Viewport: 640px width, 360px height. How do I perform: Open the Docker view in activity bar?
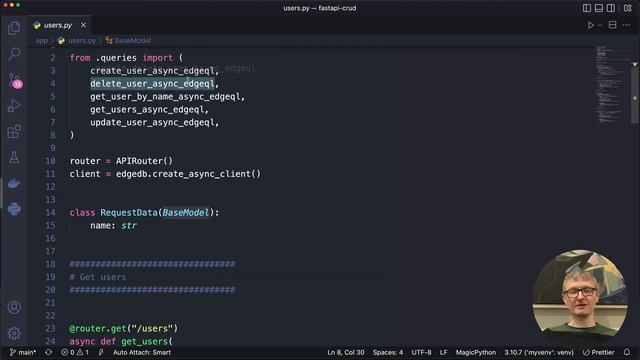(x=14, y=183)
